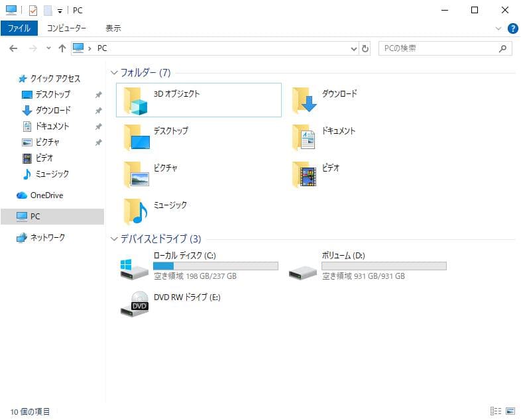
Task: Click the D: drive usage bar
Action: pos(384,266)
